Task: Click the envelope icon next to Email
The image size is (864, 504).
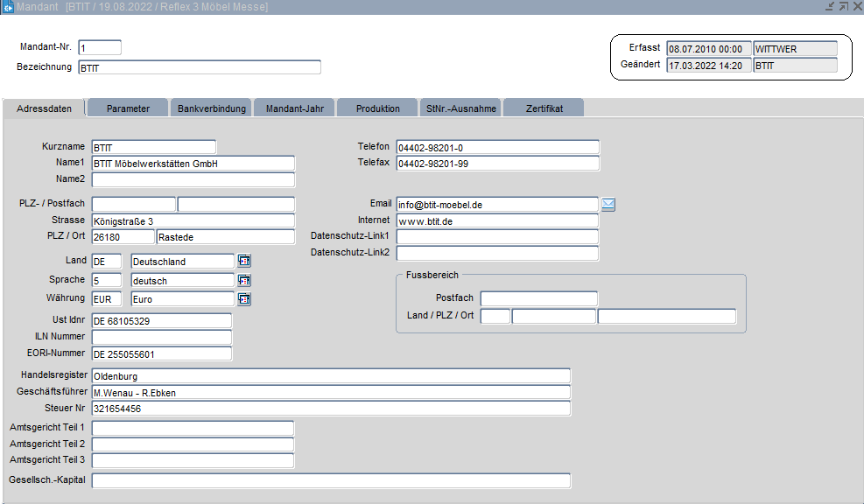Action: click(x=608, y=205)
